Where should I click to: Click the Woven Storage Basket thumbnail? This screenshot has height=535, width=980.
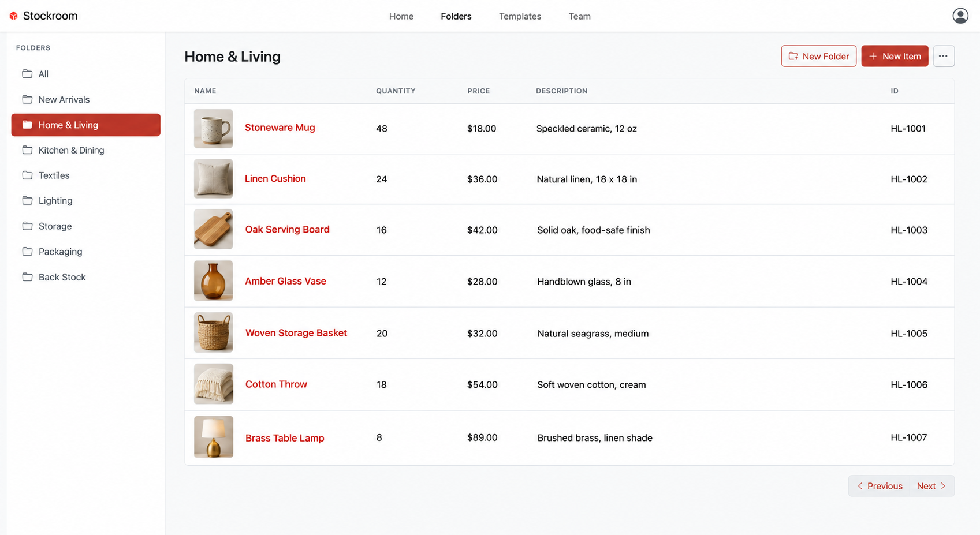point(213,332)
